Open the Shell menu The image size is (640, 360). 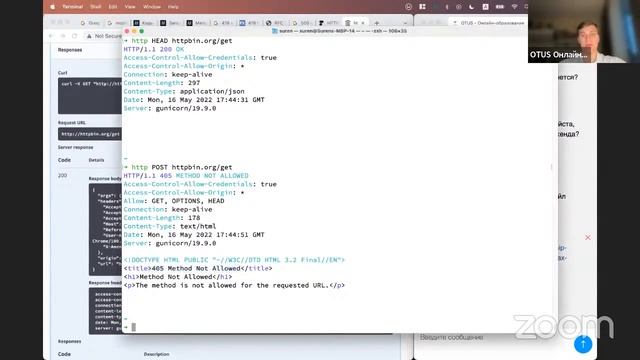click(96, 7)
